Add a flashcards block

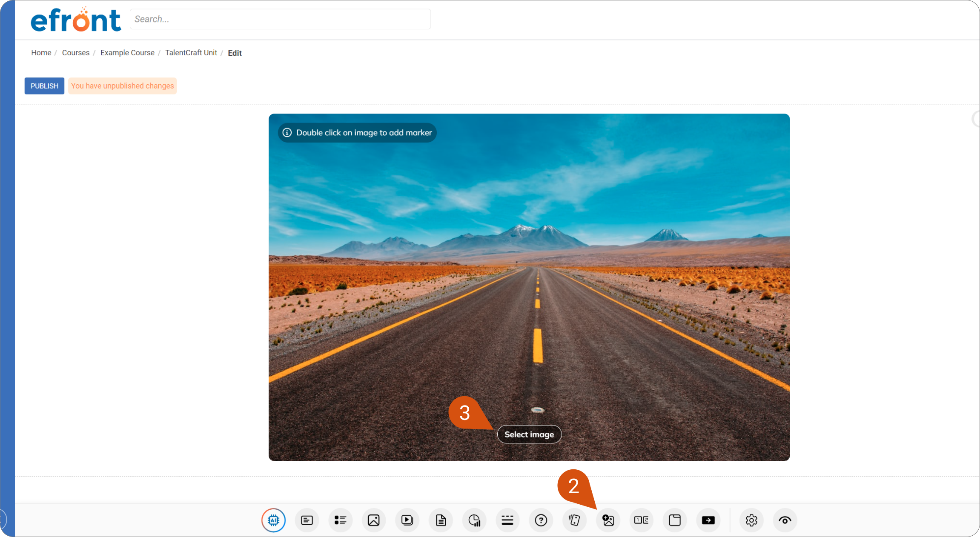click(574, 520)
